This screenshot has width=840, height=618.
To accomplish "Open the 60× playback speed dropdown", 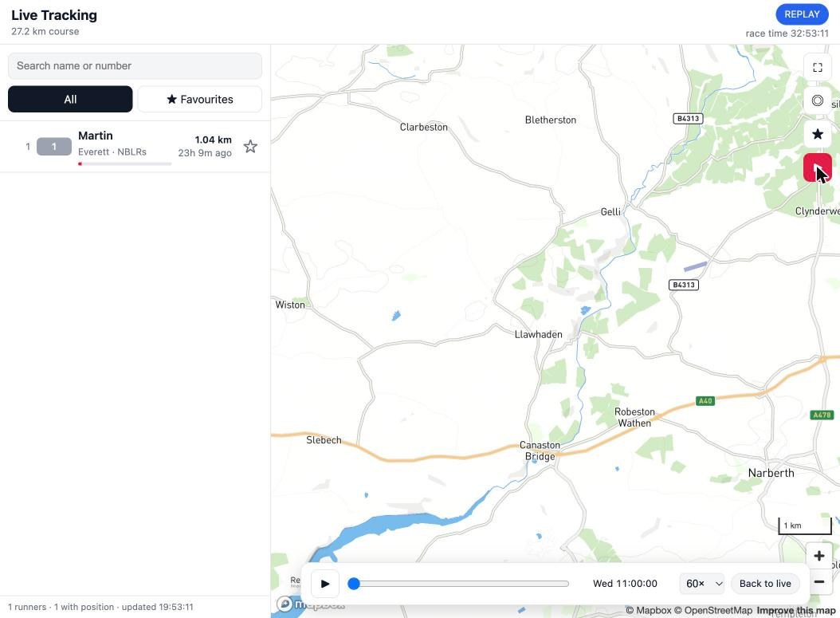I will [704, 584].
